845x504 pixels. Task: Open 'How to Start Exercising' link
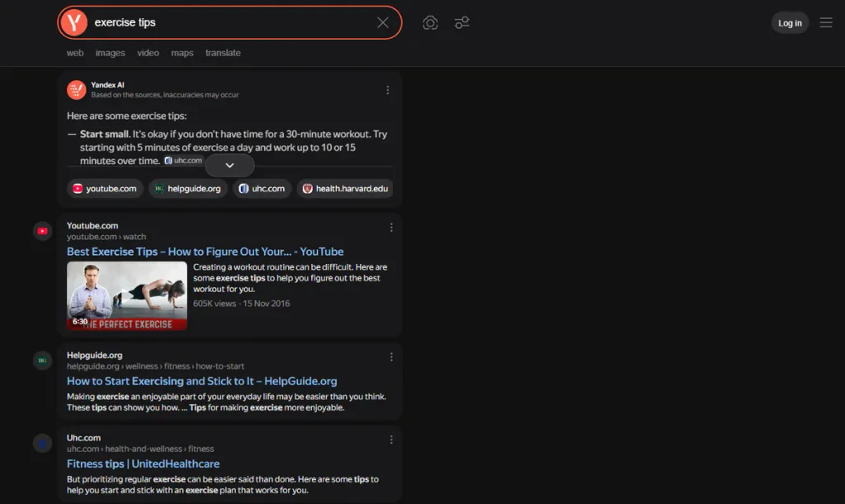202,381
